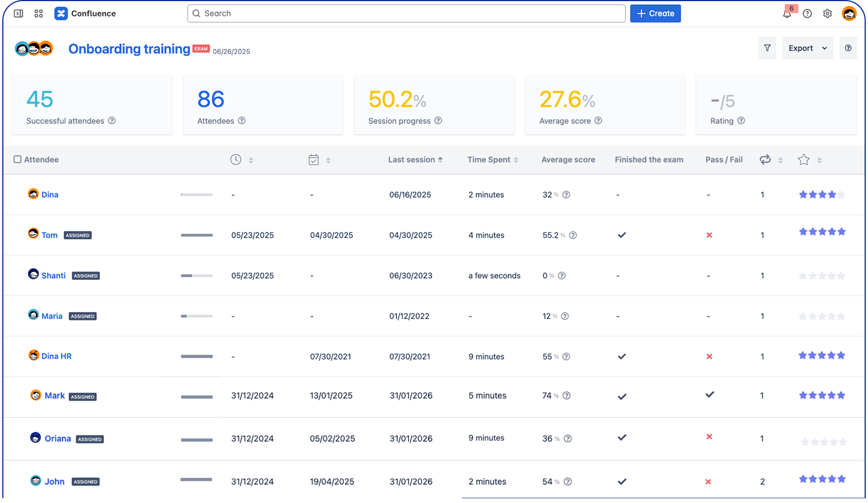Viewport: 868px width, 503px height.
Task: Open the settings gear icon
Action: (x=828, y=14)
